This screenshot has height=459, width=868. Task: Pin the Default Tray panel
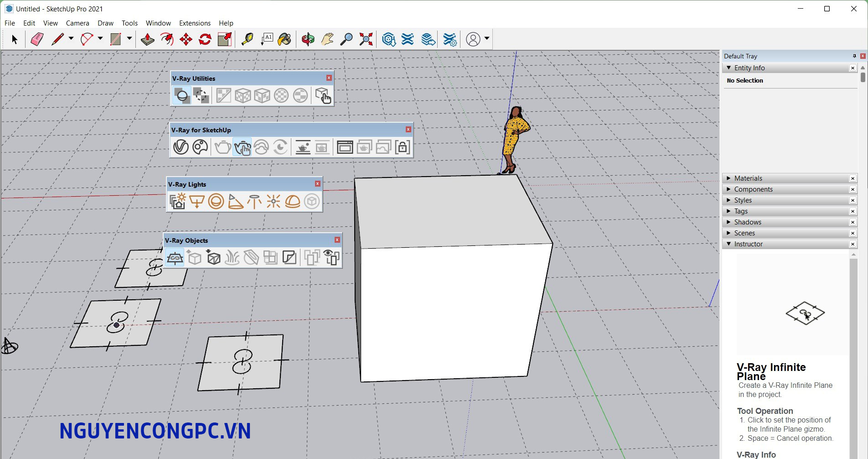[x=854, y=56]
